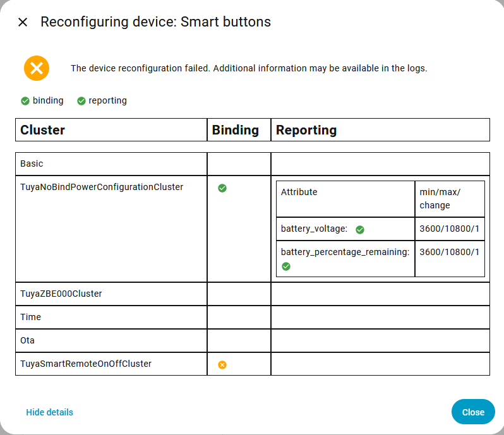Select the Cluster column header
Viewport: 504px width, 435px height.
point(111,130)
